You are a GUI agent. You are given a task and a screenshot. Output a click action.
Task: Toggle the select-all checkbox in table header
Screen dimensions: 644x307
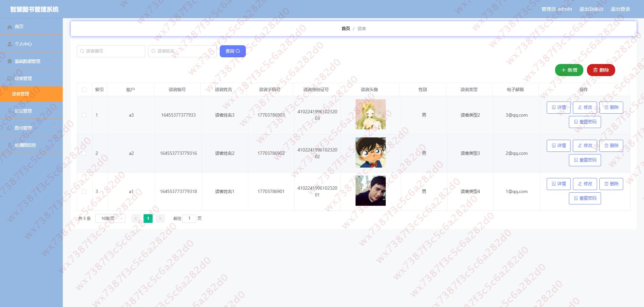[x=84, y=89]
